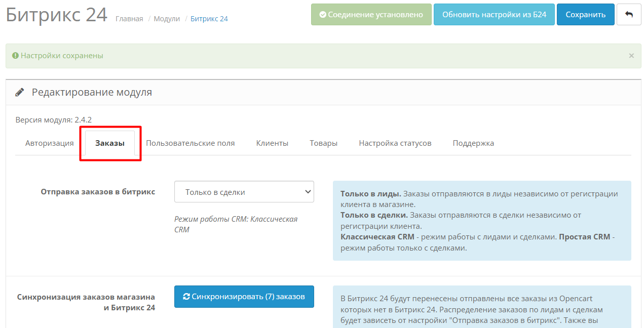This screenshot has height=328, width=644.
Task: Switch to the 'Товары' tab
Action: [x=324, y=143]
